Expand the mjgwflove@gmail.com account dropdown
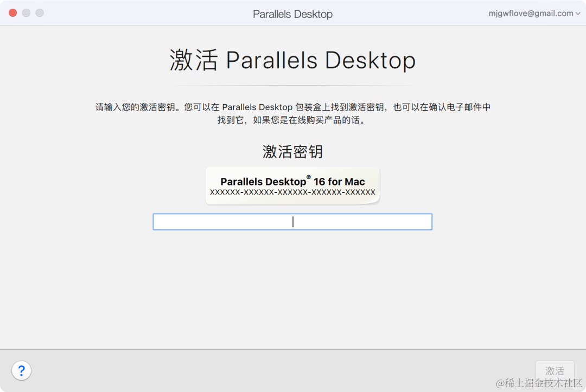586x392 pixels. 534,14
